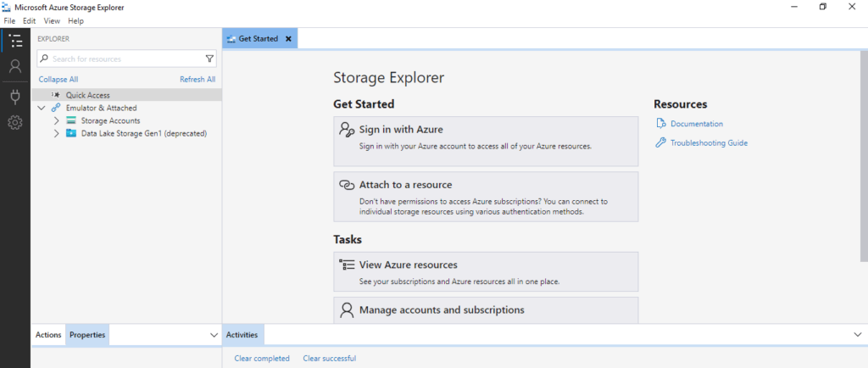Click the EXPLORER panel heading

point(53,39)
